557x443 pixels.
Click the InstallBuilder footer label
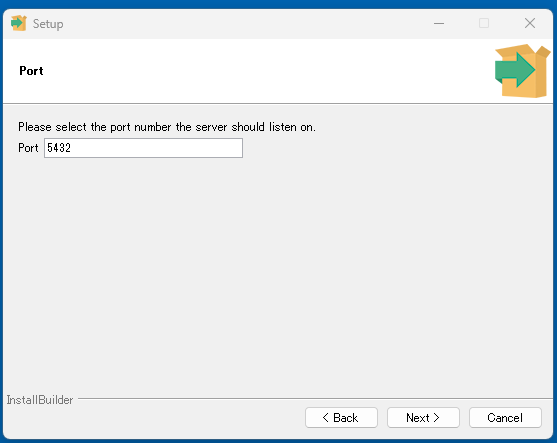click(x=40, y=400)
